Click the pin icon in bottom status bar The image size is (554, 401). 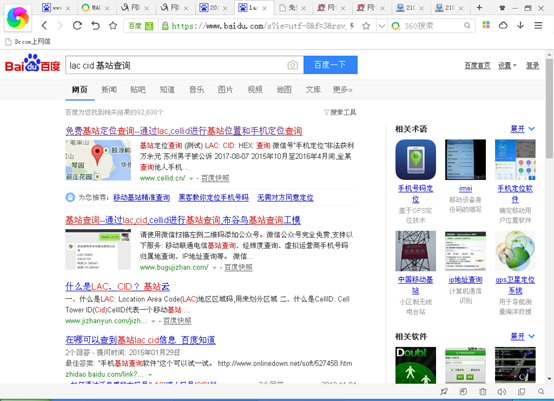pos(444,391)
